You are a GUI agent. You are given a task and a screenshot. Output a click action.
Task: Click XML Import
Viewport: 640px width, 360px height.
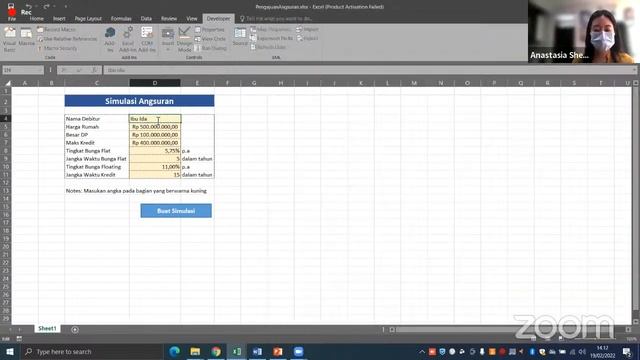[x=307, y=29]
